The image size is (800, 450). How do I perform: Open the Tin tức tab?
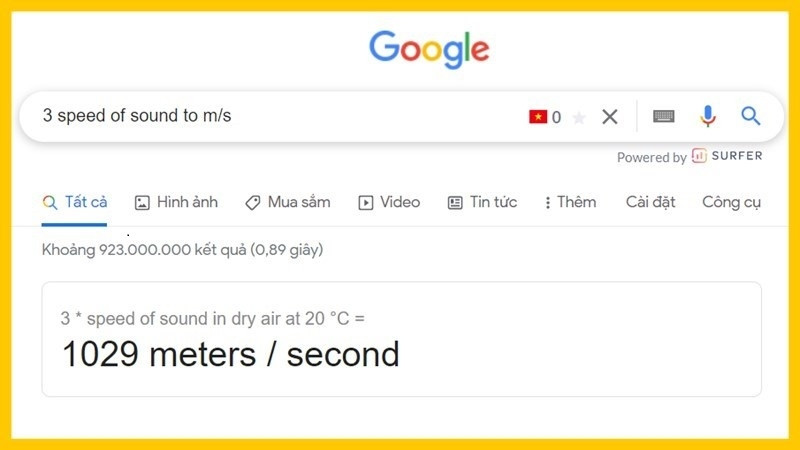click(x=482, y=202)
